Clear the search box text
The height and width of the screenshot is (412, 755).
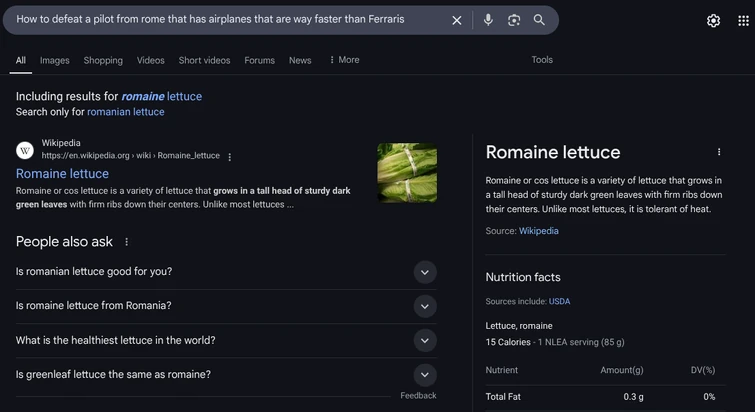(x=457, y=20)
